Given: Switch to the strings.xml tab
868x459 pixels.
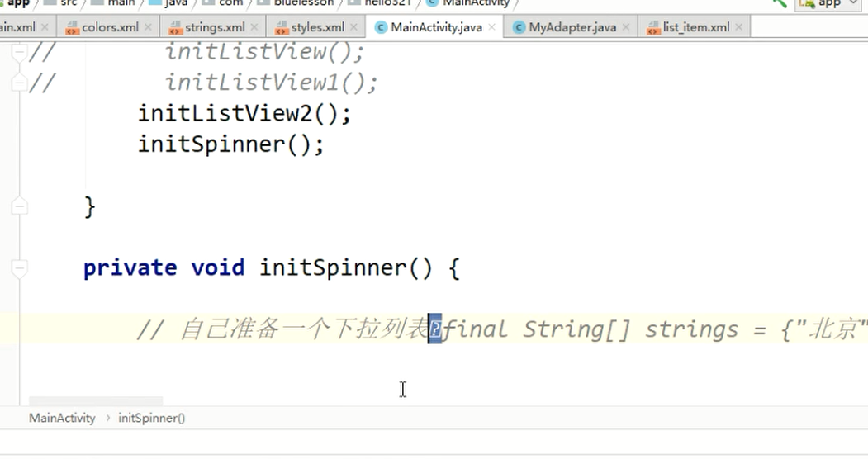Looking at the screenshot, I should pyautogui.click(x=214, y=27).
